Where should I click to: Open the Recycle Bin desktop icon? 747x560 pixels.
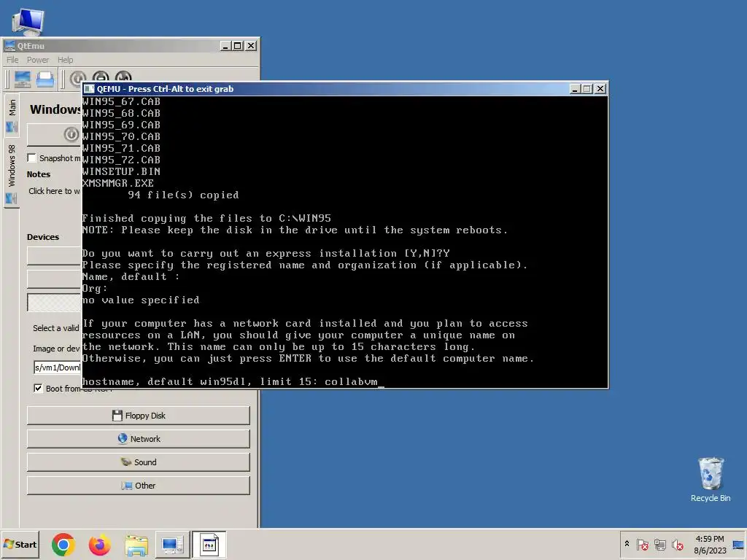[x=711, y=480]
